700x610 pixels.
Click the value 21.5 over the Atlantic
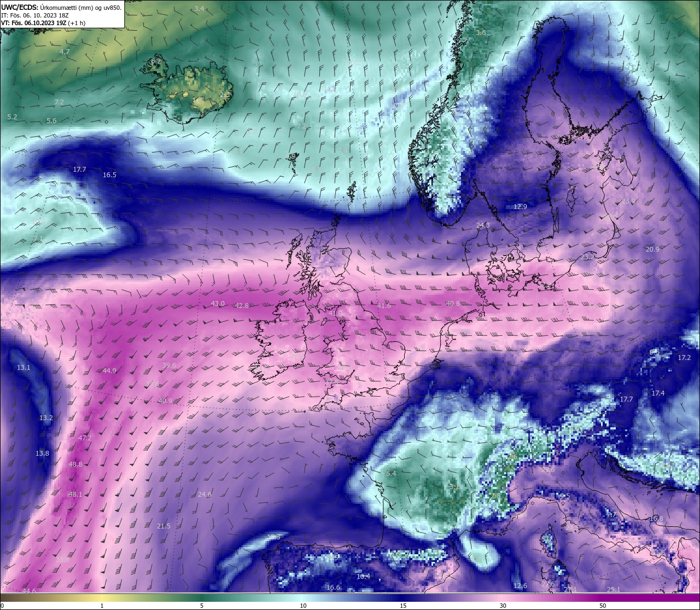(x=164, y=526)
